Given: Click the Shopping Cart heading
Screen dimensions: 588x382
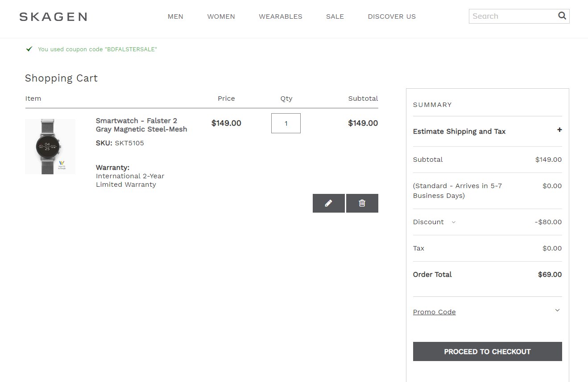Looking at the screenshot, I should (61, 78).
